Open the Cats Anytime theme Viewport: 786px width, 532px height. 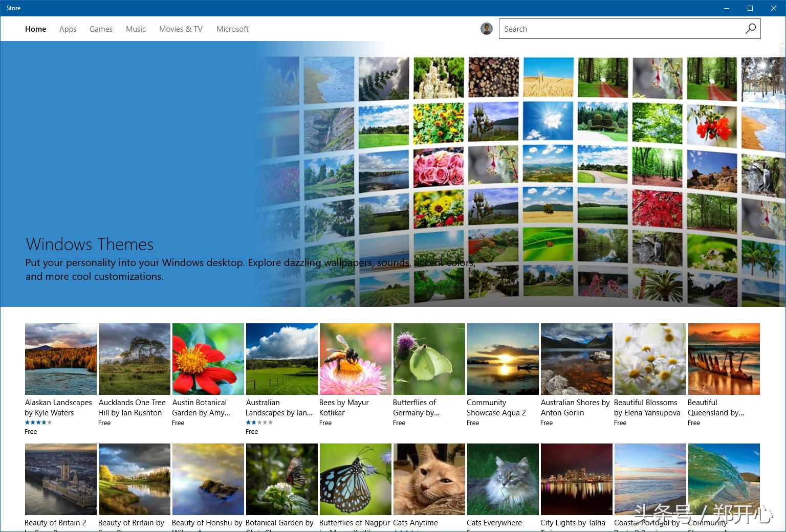click(429, 479)
